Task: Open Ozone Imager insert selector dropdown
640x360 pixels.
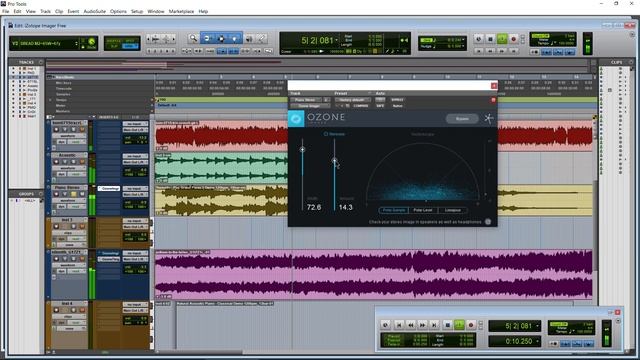Action: click(x=309, y=106)
